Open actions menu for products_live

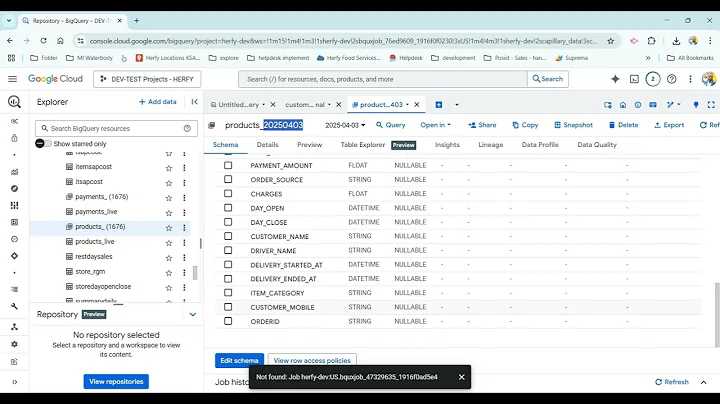click(x=184, y=242)
